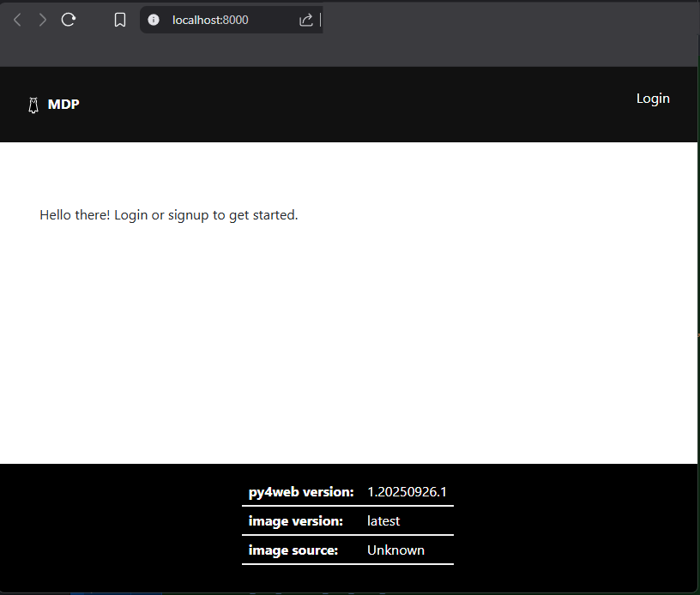Viewport: 700px width, 595px height.
Task: Bookmark this page with the bookmark icon
Action: 120,20
